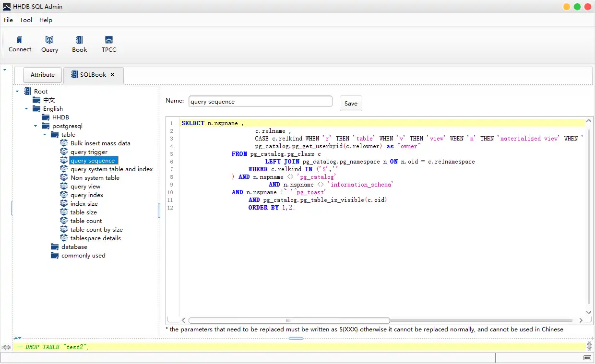Click the Name input field

click(260, 102)
